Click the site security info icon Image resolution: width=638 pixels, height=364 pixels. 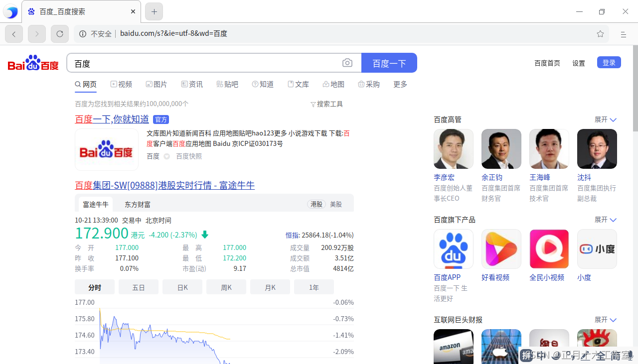pos(83,34)
